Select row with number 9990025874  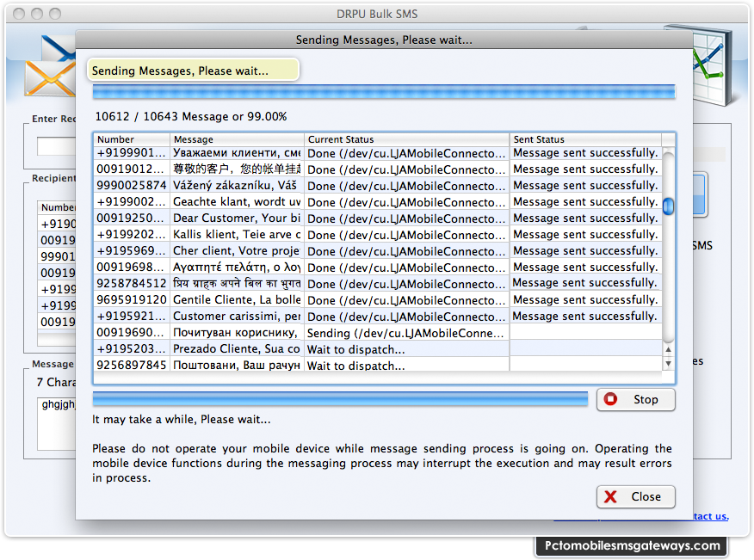(378, 186)
